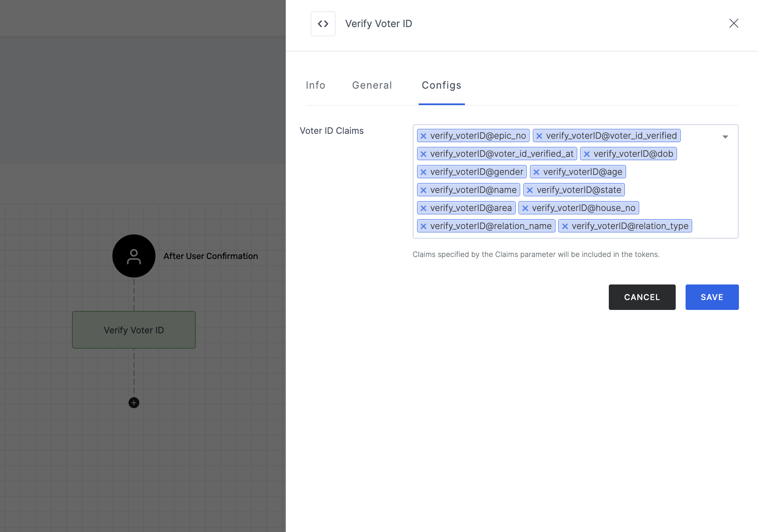The image size is (757, 532).
Task: Close the Verify Voter ID panel
Action: pyautogui.click(x=734, y=23)
